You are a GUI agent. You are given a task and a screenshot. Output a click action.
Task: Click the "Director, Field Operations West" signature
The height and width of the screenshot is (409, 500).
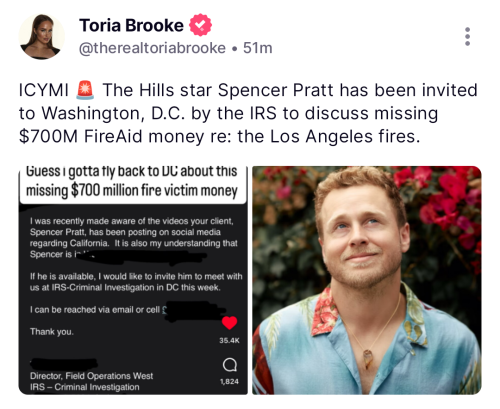click(91, 376)
